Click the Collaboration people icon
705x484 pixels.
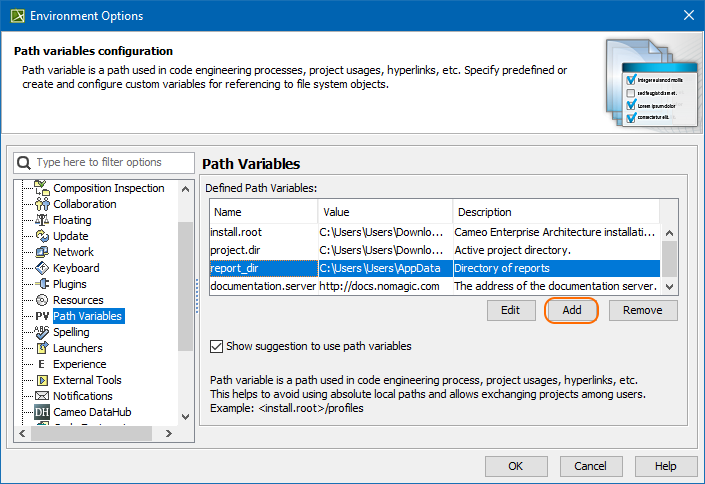[42, 204]
